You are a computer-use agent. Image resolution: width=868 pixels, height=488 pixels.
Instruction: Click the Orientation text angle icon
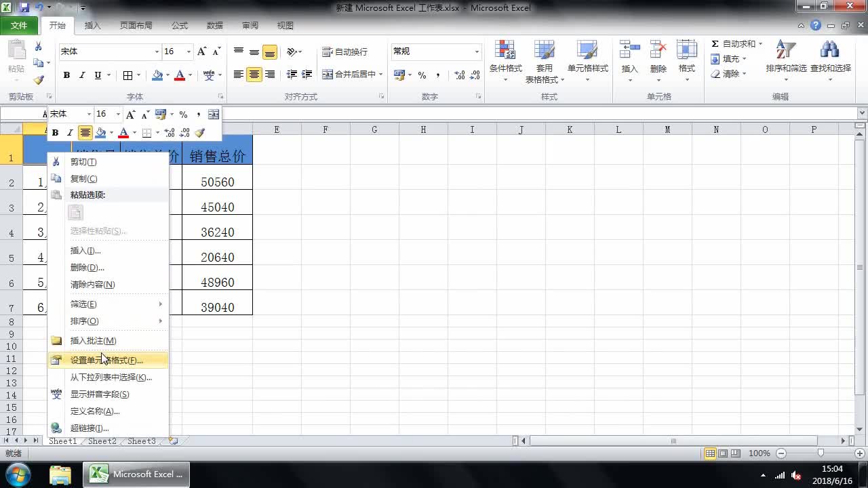292,52
